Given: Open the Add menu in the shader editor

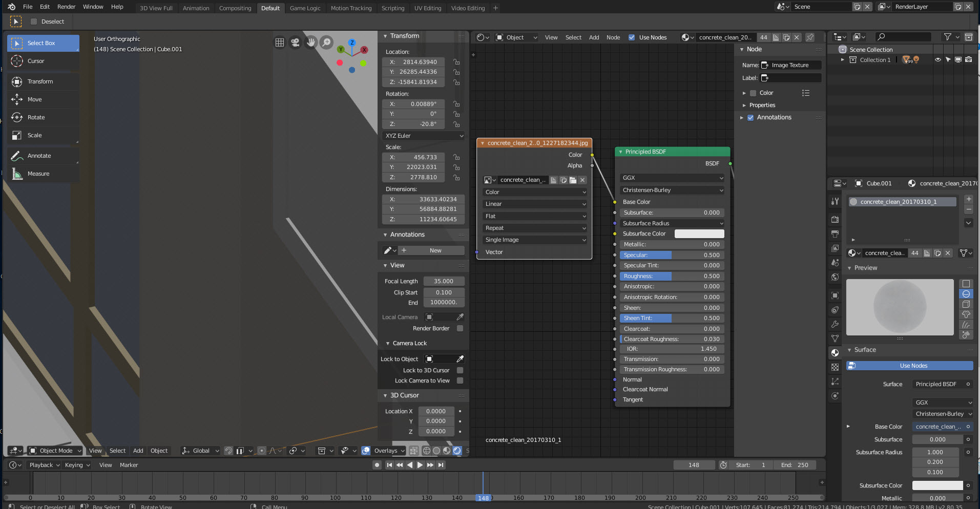Looking at the screenshot, I should pos(594,37).
